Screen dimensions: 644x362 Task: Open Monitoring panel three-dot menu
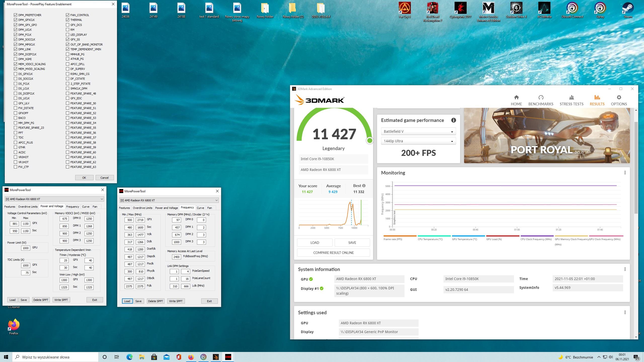(625, 173)
